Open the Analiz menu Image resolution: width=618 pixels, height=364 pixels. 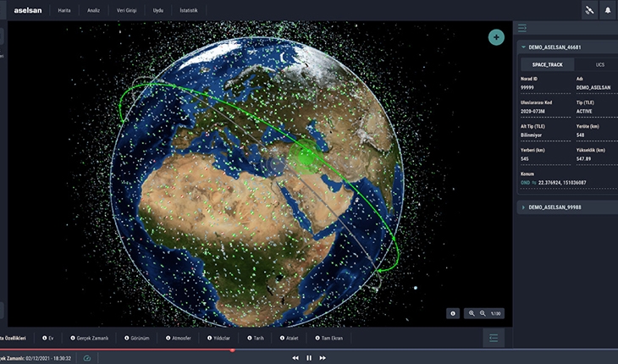[x=93, y=11]
